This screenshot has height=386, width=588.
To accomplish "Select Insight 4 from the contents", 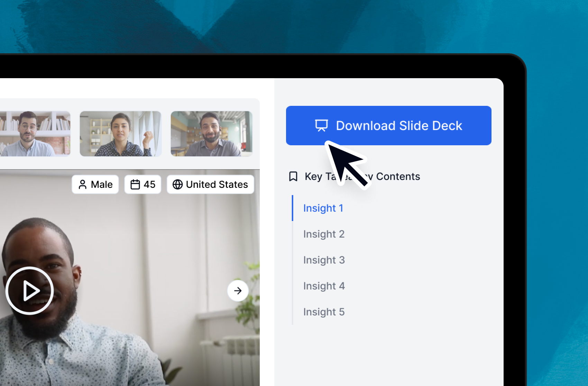I will [x=324, y=286].
